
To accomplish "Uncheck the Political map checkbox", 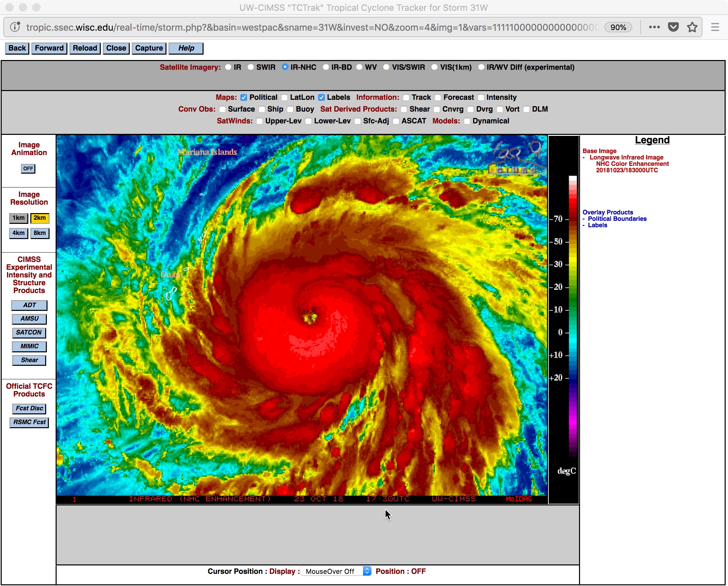I will point(243,97).
